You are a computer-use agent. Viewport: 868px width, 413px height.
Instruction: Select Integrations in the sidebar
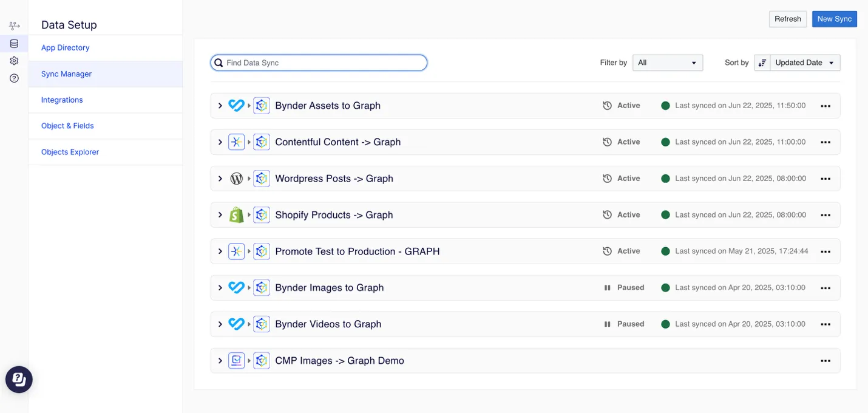click(62, 100)
